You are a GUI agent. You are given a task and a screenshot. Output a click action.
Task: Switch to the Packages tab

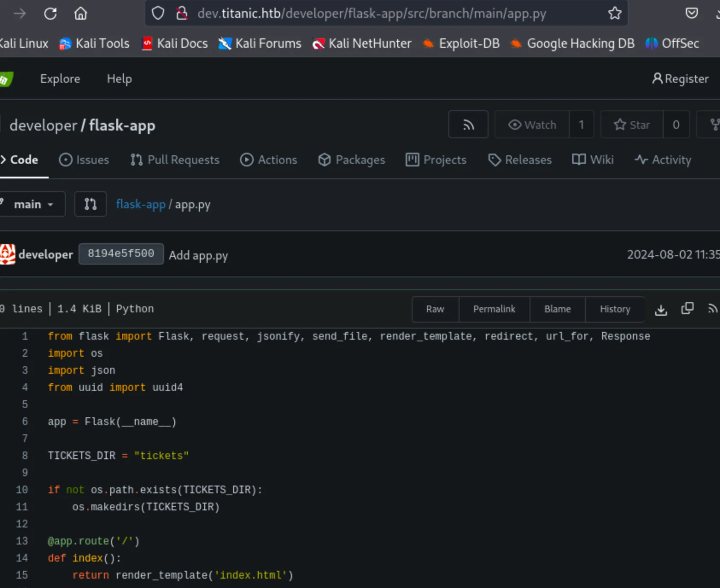351,160
